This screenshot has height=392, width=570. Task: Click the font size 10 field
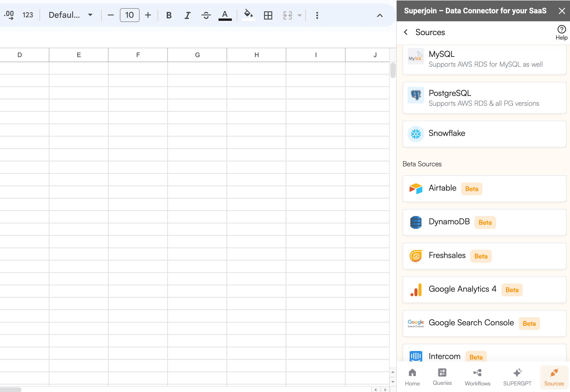130,15
